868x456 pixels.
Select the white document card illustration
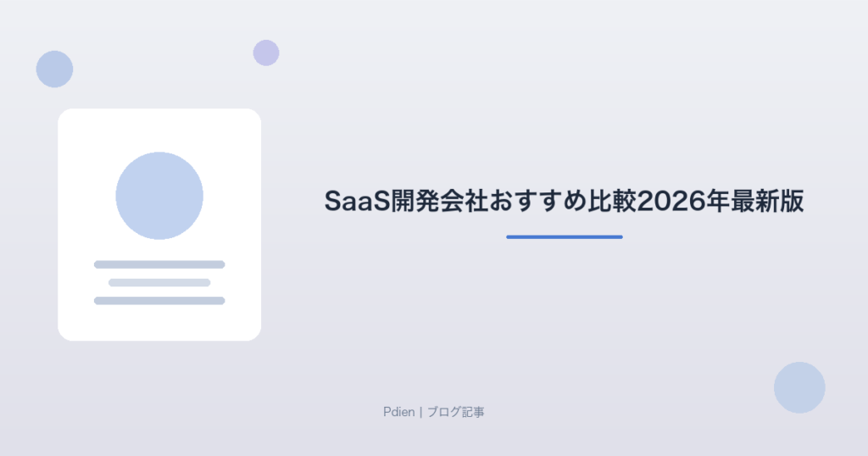[159, 225]
